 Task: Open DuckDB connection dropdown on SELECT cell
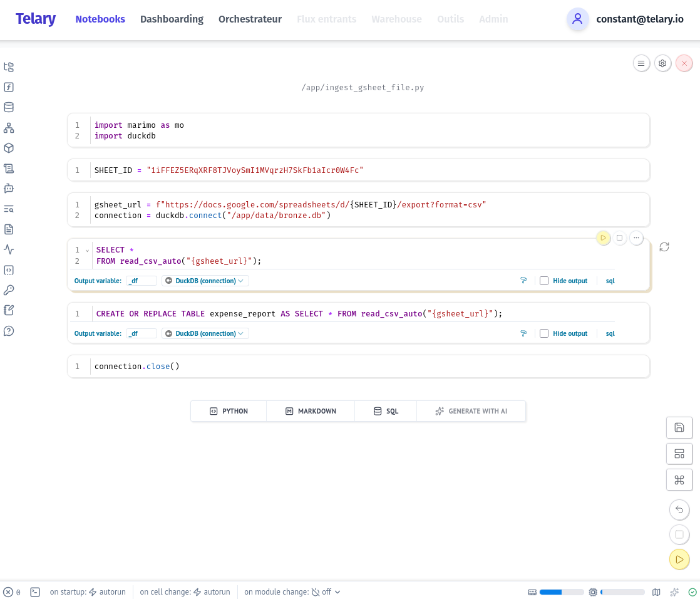205,281
